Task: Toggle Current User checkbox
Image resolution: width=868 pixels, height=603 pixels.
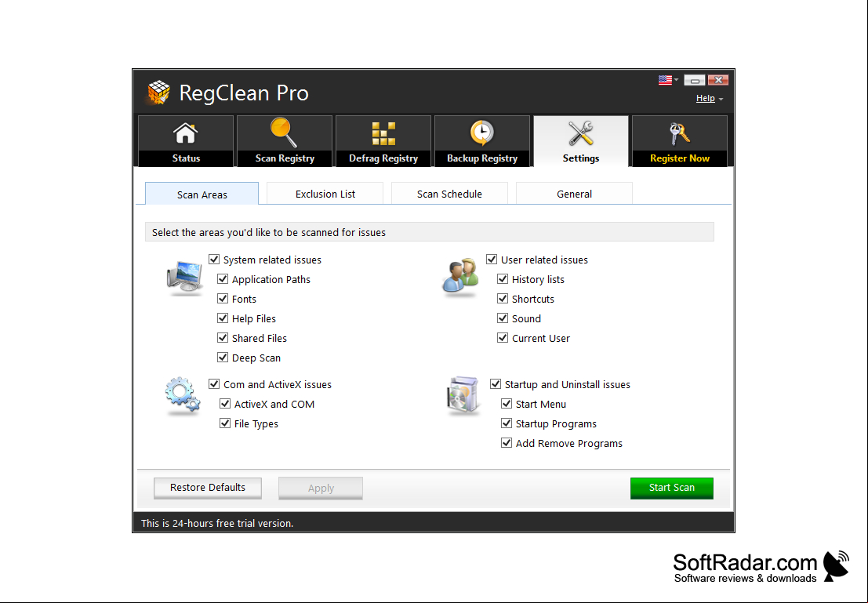Action: pos(503,338)
